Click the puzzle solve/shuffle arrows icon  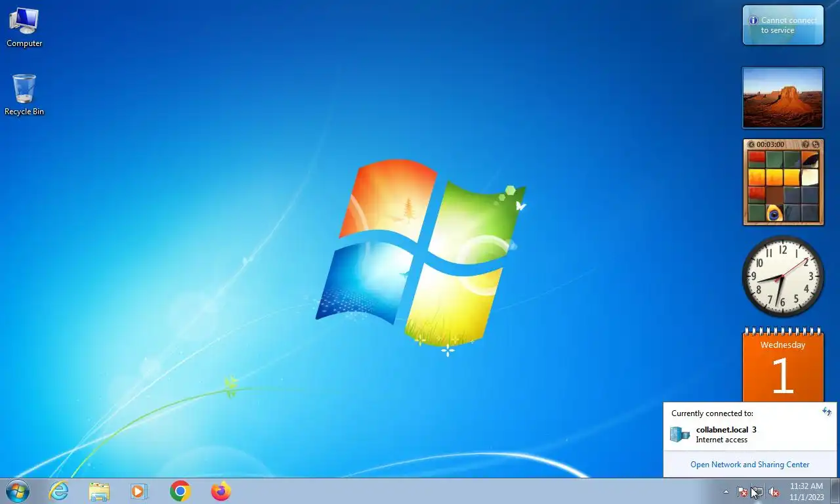point(816,144)
